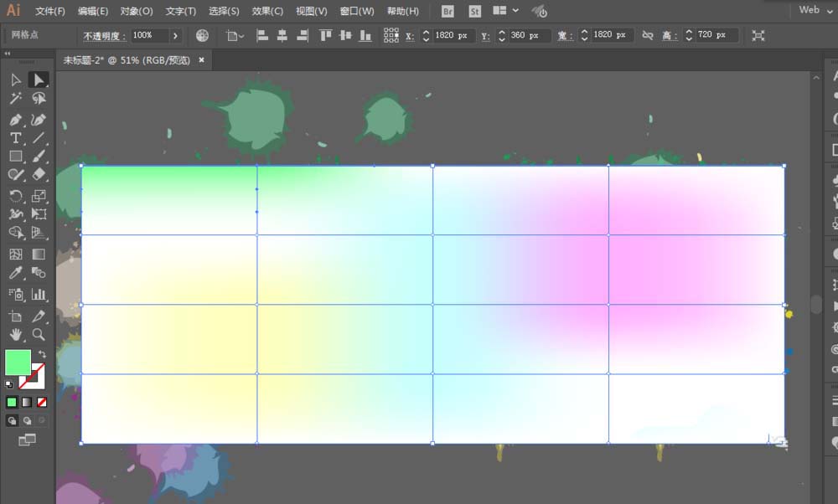Click horizontal align center icon
This screenshot has height=504, width=838.
click(282, 36)
